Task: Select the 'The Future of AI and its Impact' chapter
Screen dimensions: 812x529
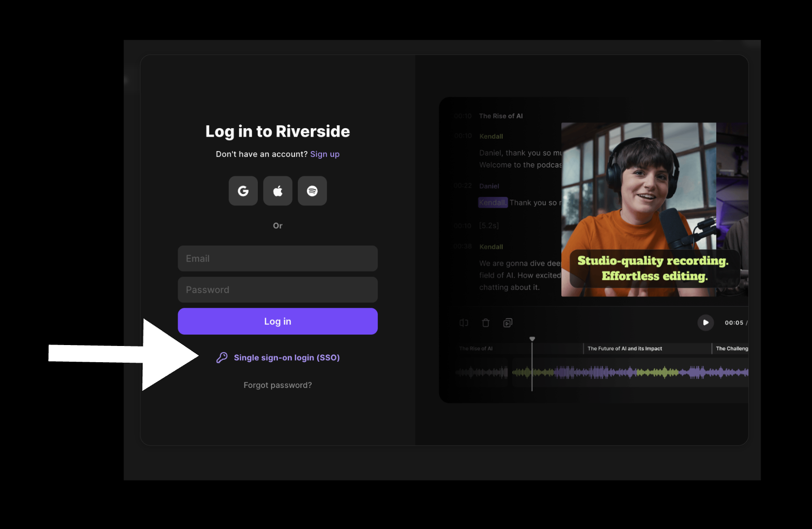Action: coord(625,348)
